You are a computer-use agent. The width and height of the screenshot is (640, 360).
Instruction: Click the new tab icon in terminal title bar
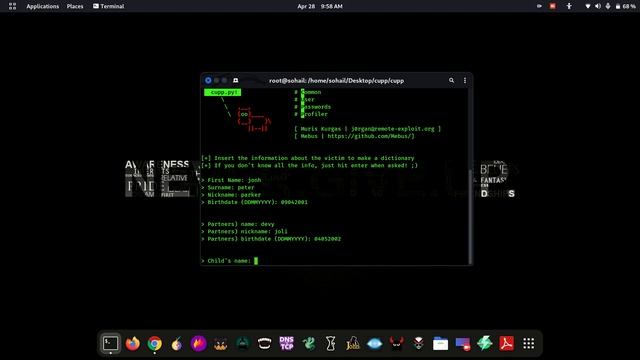236,80
